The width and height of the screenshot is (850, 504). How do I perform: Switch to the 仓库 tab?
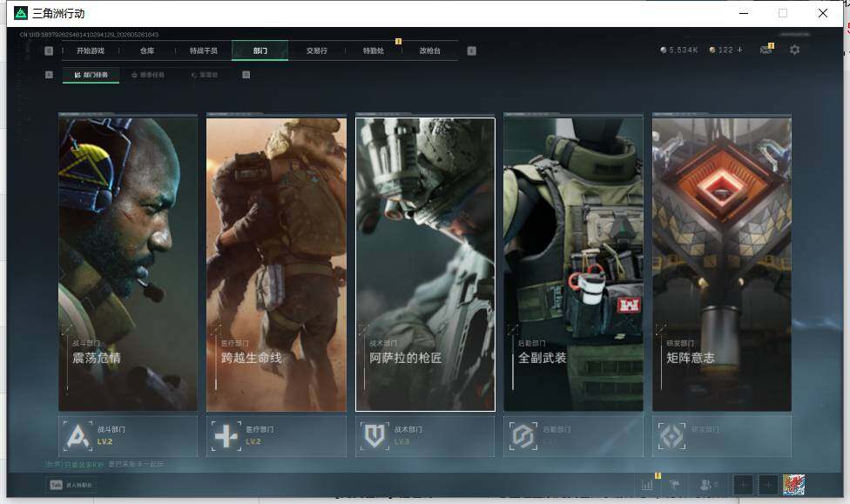(147, 50)
